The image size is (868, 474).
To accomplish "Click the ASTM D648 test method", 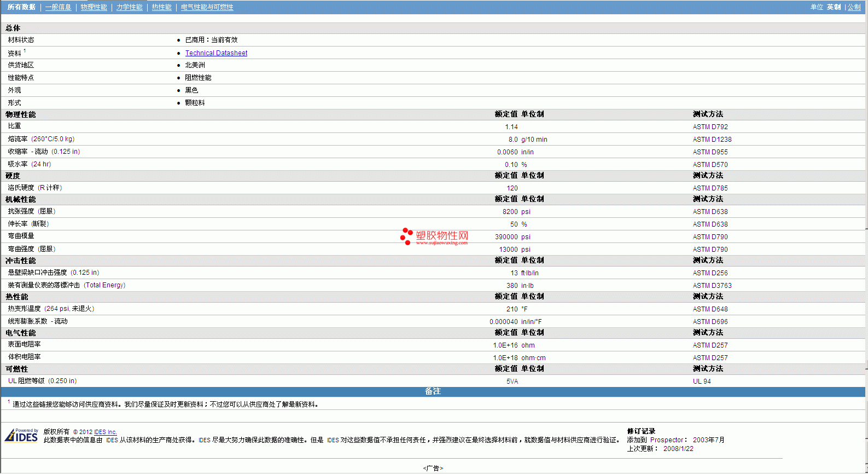I will coord(710,309).
